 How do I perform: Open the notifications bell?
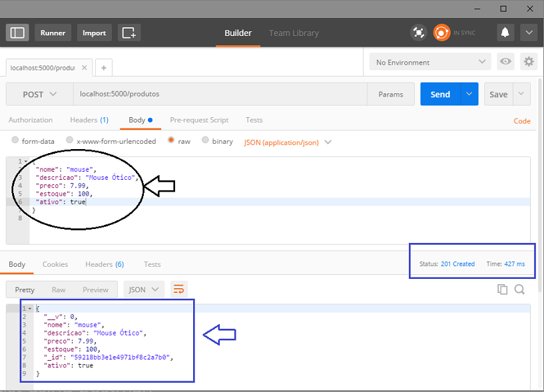coord(505,33)
